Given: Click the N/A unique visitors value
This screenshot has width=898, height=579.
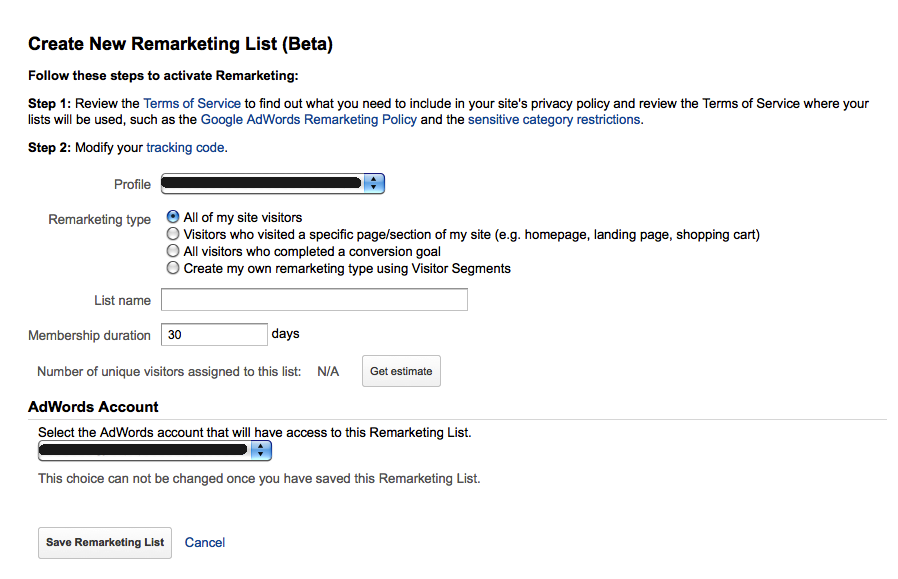Looking at the screenshot, I should coord(328,371).
